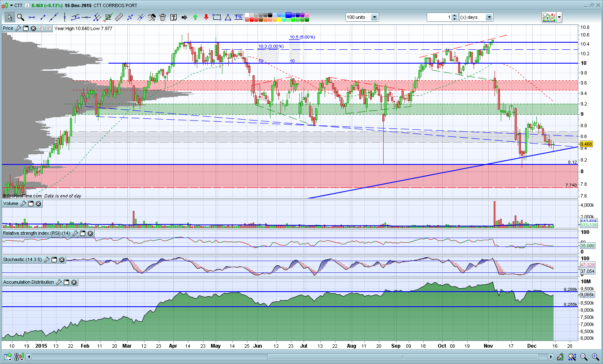Viewport: 603px width, 364px height.
Task: Remove the Accumulation Distribution panel
Action: [74, 282]
